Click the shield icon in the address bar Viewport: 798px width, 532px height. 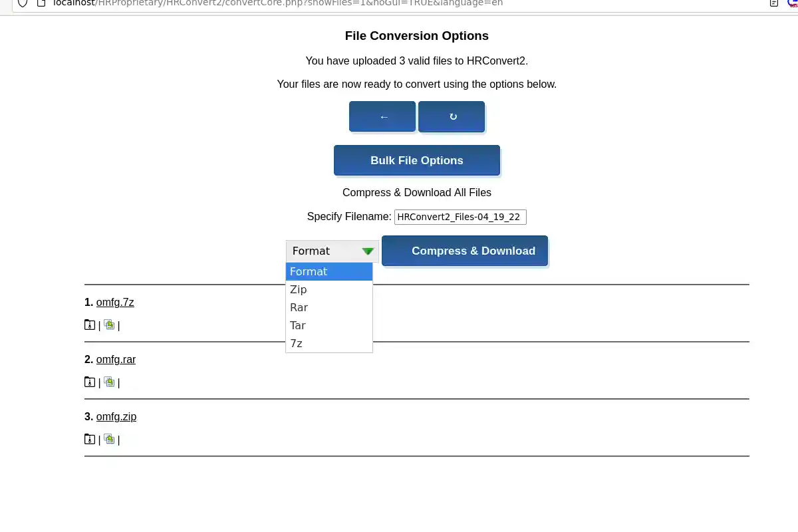(x=23, y=3)
